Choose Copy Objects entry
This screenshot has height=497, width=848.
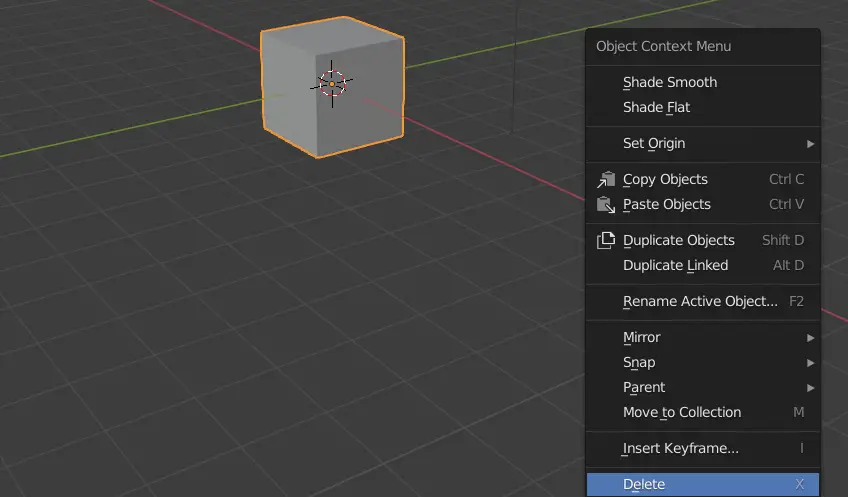click(703, 179)
